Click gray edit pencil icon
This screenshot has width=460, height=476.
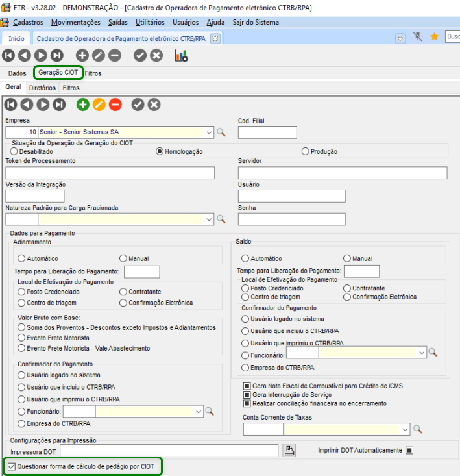tap(99, 56)
